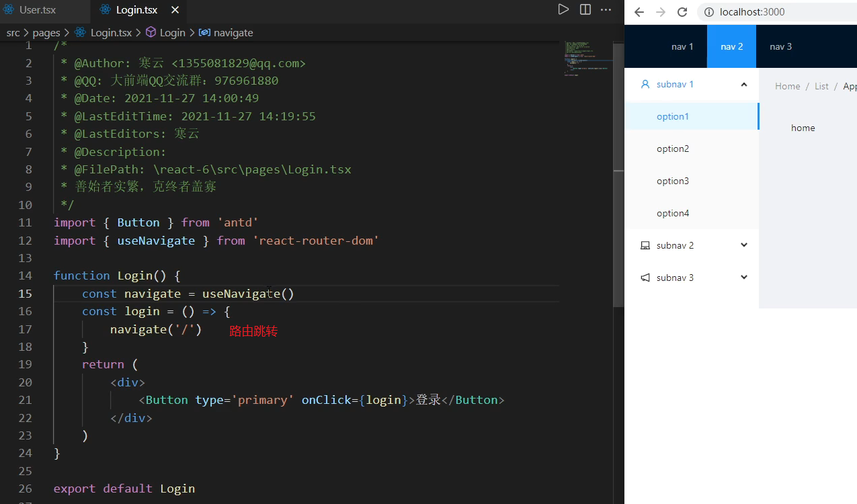Select nav 3 in the top navigation
This screenshot has height=504, width=857.
pos(780,46)
